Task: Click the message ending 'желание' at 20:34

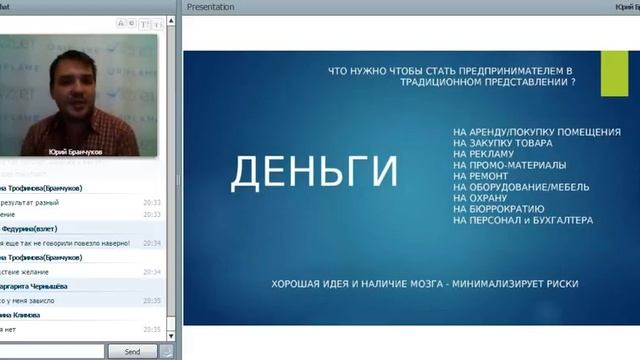Action: (24, 272)
